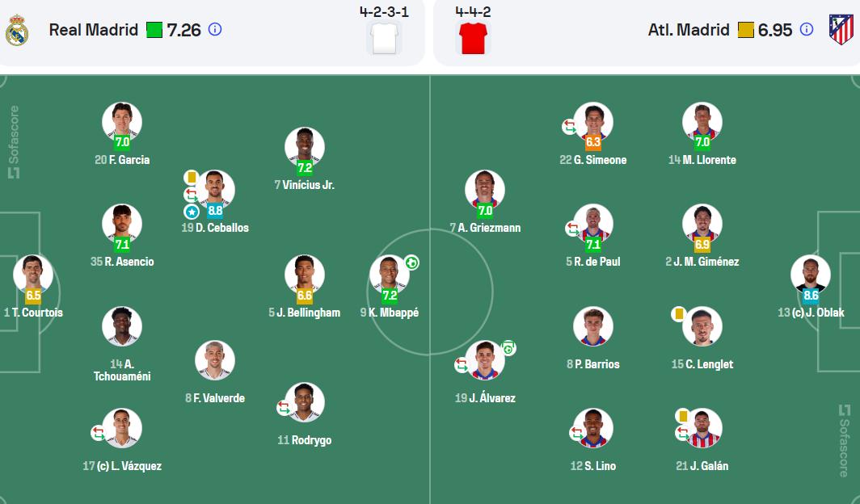The image size is (860, 504).
Task: Click Rodrygo's substitution arrows icon
Action: 284,408
